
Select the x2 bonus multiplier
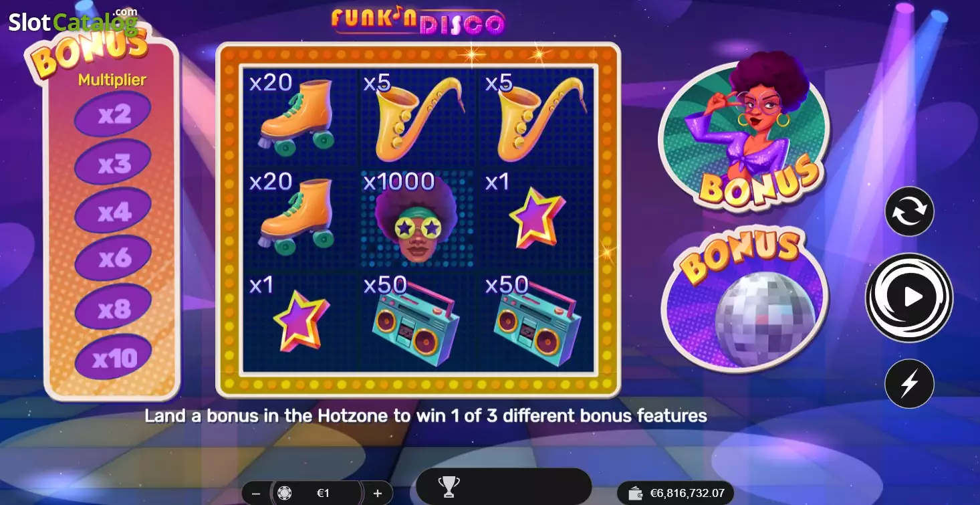pyautogui.click(x=113, y=114)
